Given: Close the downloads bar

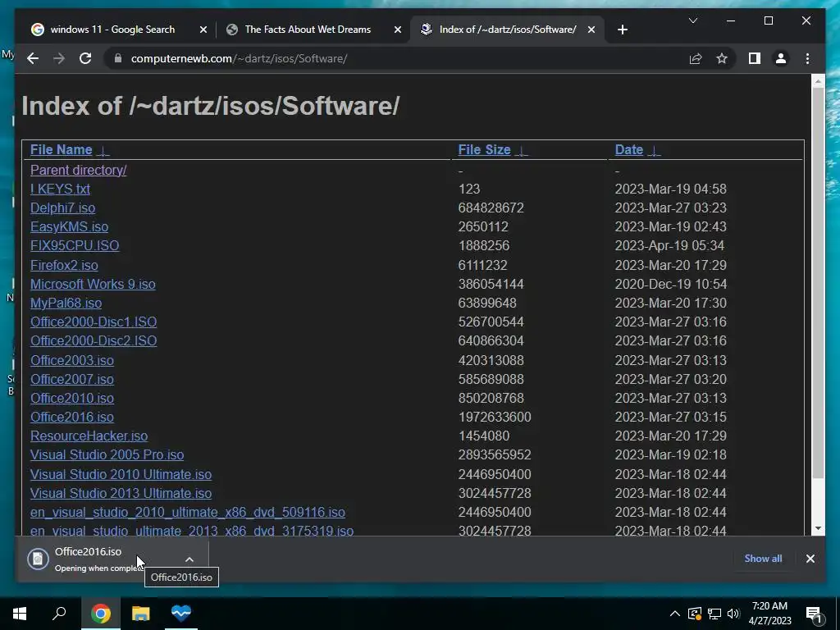Looking at the screenshot, I should pos(810,559).
